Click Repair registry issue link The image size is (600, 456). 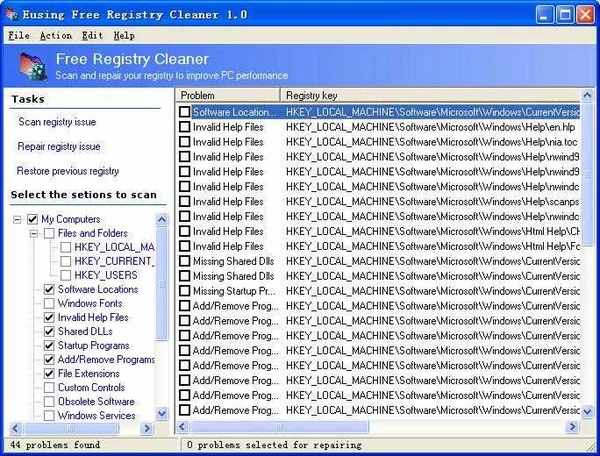click(59, 146)
